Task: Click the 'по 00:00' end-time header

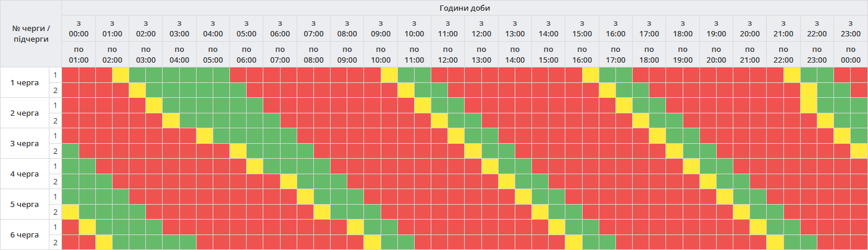Action: tap(851, 54)
